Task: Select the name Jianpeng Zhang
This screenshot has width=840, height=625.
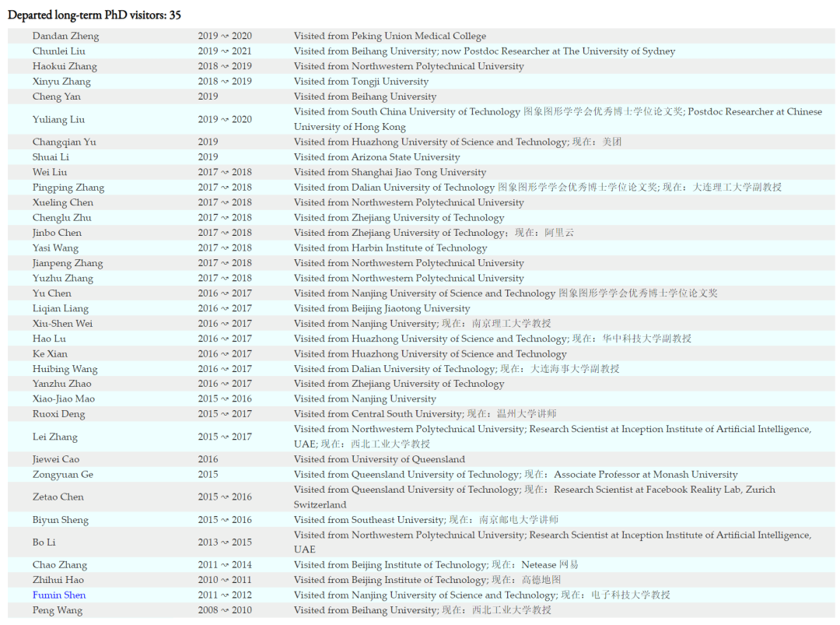Action: pyautogui.click(x=68, y=262)
